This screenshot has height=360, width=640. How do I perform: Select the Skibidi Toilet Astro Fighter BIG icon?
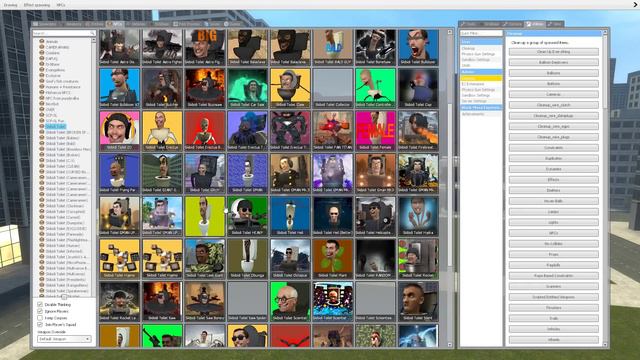204,47
